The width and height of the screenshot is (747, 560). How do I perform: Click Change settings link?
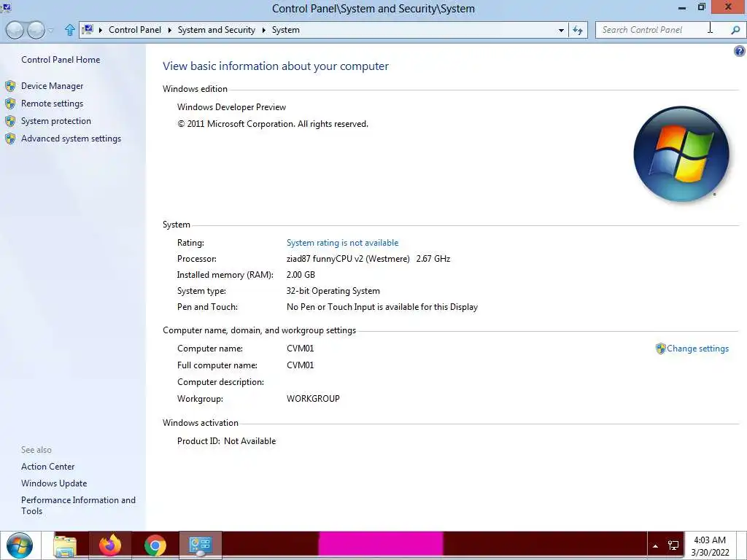(x=697, y=349)
